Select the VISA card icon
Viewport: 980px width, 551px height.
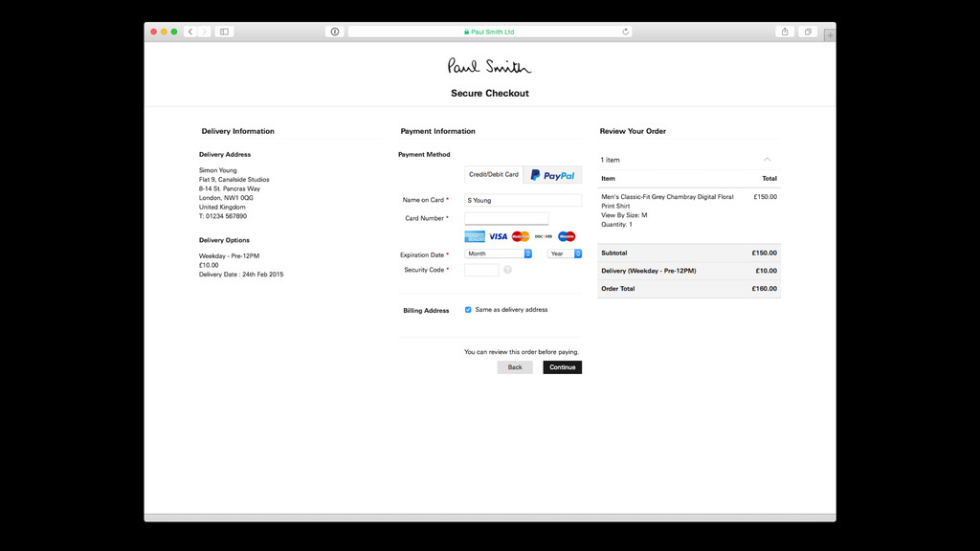[x=498, y=236]
